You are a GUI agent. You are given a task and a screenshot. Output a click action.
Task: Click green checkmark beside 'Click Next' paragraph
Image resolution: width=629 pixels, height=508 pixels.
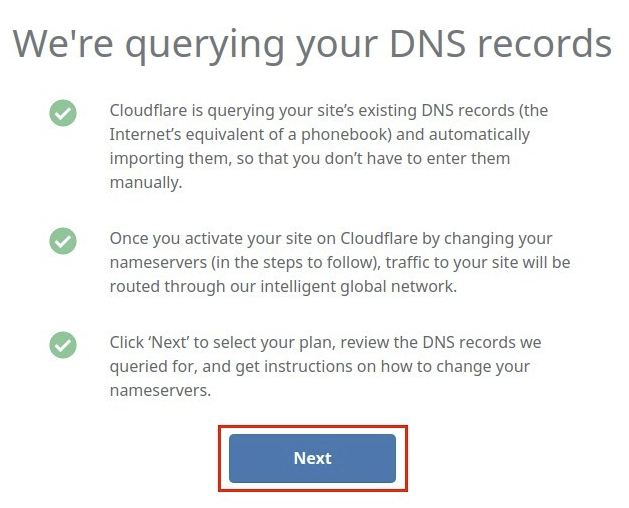pos(63,345)
